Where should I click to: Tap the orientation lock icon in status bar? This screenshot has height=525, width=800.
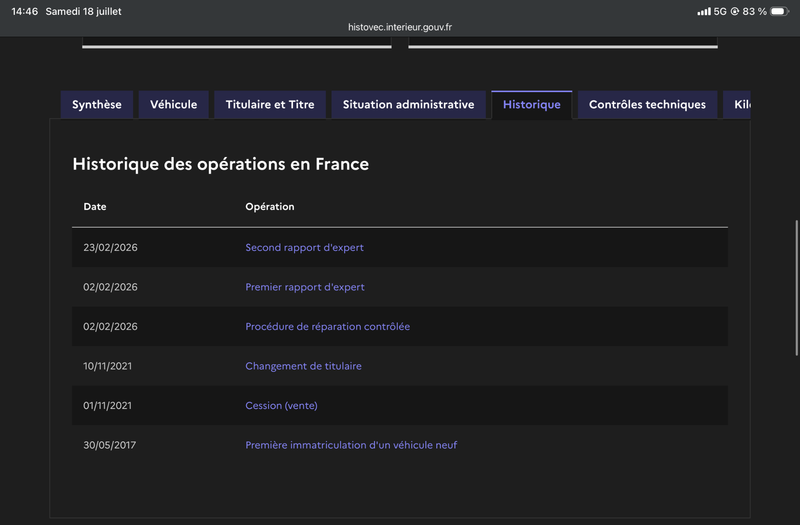click(x=735, y=11)
